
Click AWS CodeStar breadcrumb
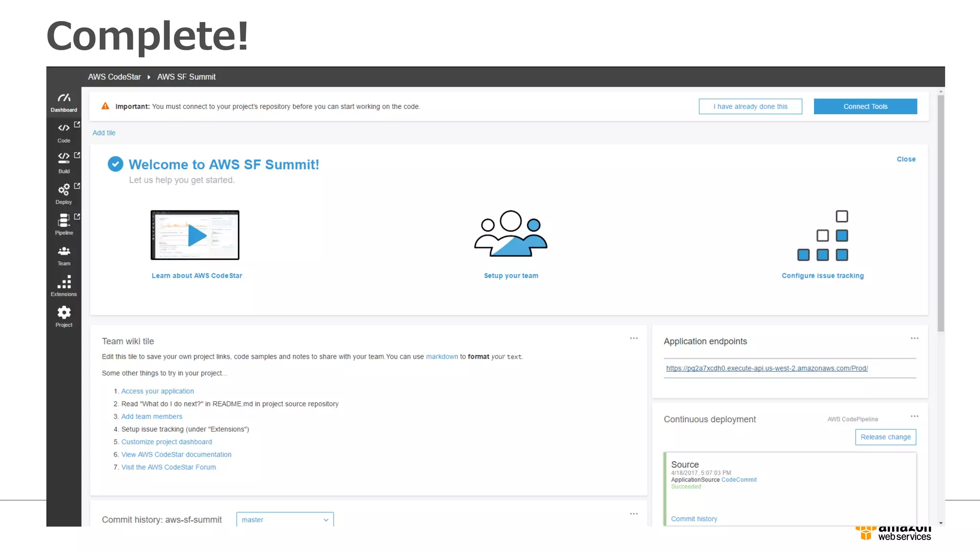(x=114, y=77)
